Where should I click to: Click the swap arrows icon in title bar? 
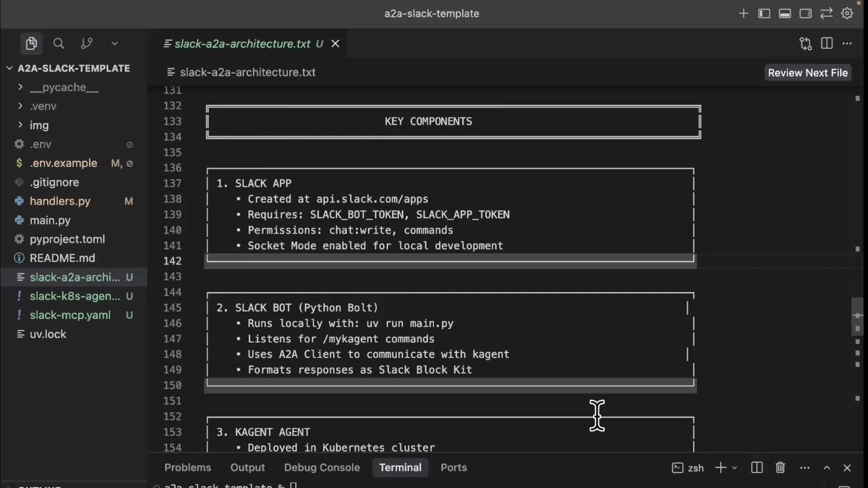pyautogui.click(x=826, y=14)
